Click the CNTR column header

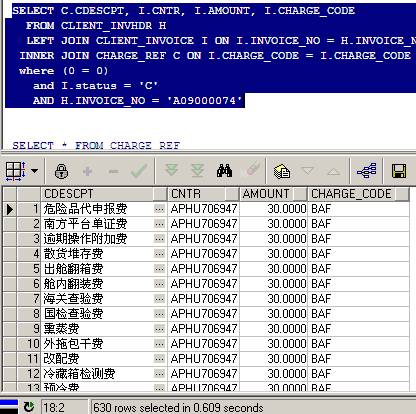click(x=203, y=194)
